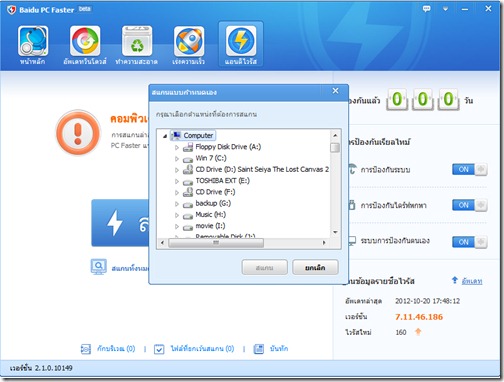
Task: Click the tree scroll down arrow
Action: [335, 232]
